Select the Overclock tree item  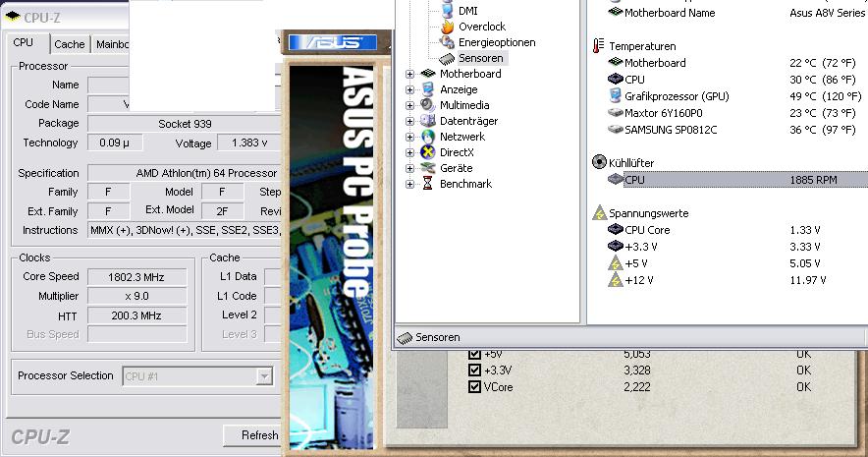[482, 27]
